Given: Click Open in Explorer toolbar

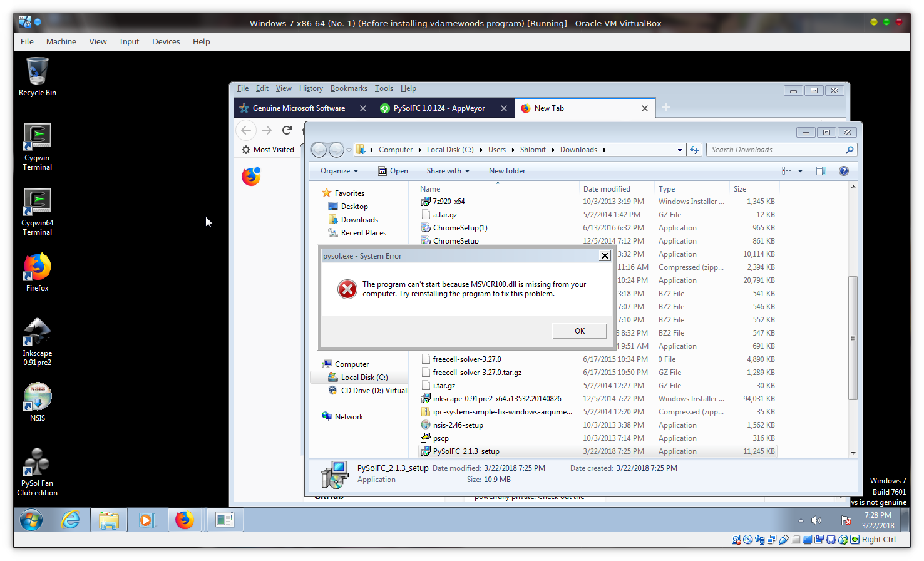Looking at the screenshot, I should point(393,171).
